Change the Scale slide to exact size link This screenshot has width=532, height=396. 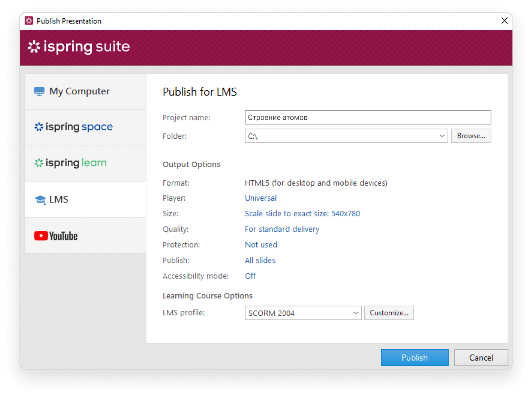[302, 214]
